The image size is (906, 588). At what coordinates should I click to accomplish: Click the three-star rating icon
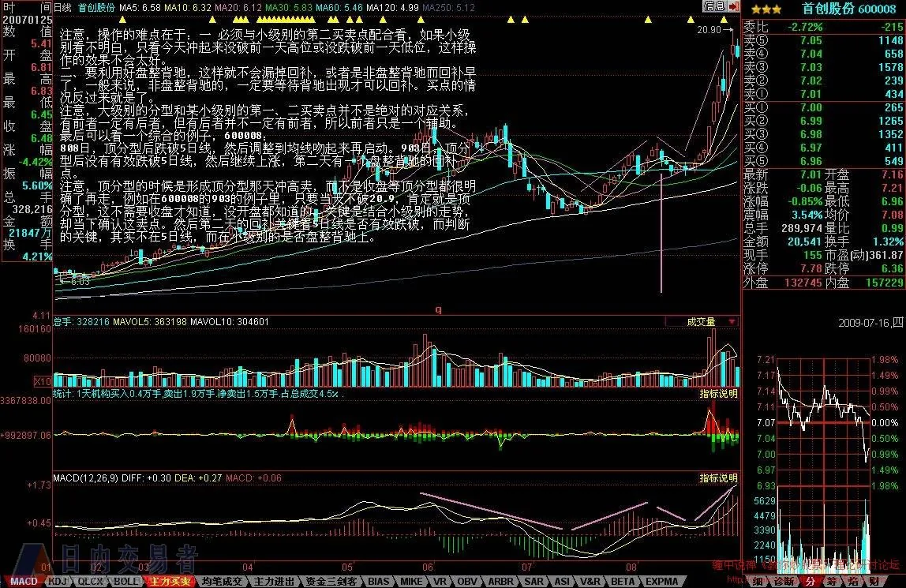(x=766, y=9)
